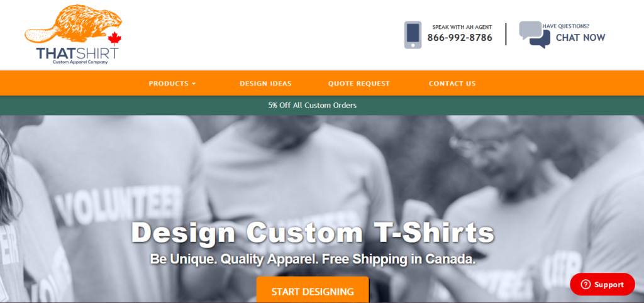Click the 5% Off All Custom Orders banner

point(313,105)
